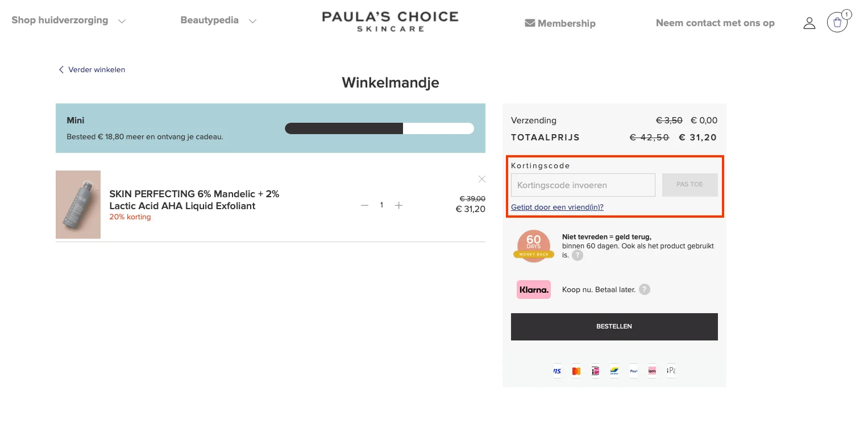Open the shopping cart icon
The width and height of the screenshot is (868, 424).
coord(837,22)
